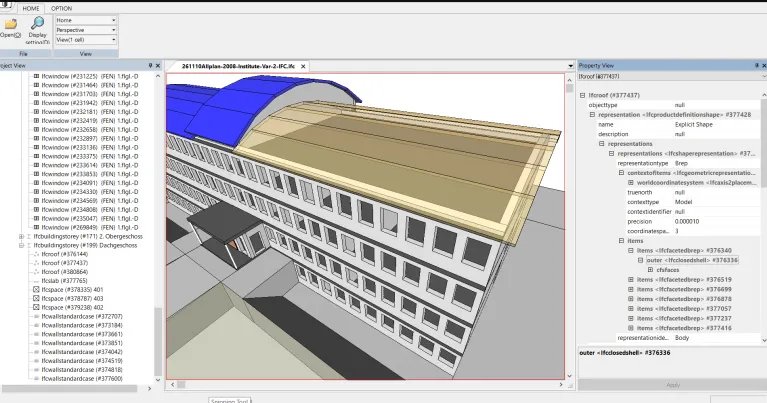Click down arrow of Object View scrollbar
Image resolution: width=767 pixels, height=403 pixels.
[x=158, y=380]
